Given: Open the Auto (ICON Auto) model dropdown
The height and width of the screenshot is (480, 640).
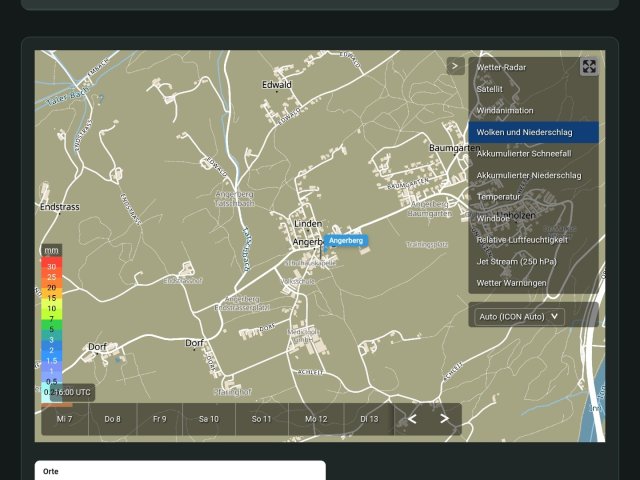Looking at the screenshot, I should 519,317.
